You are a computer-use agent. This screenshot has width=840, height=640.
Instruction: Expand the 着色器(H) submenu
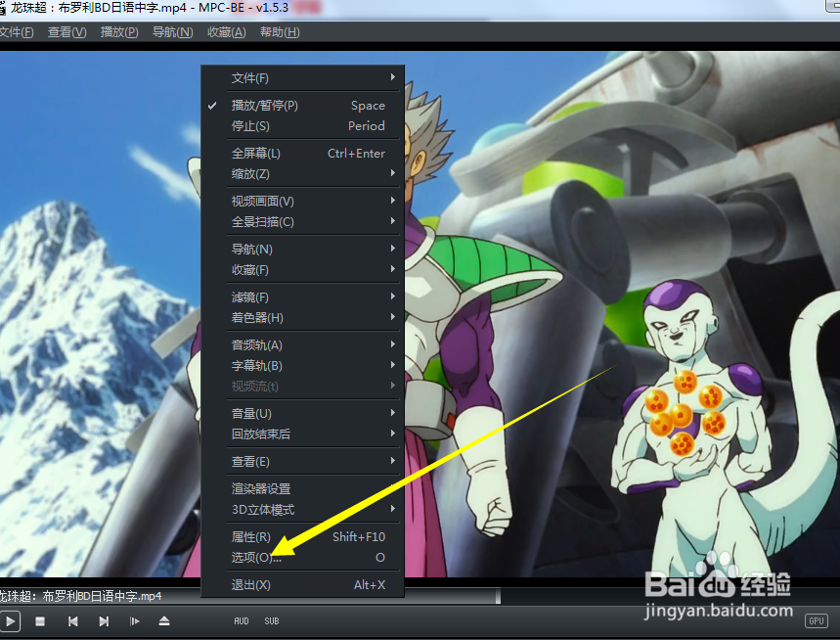coord(303,318)
